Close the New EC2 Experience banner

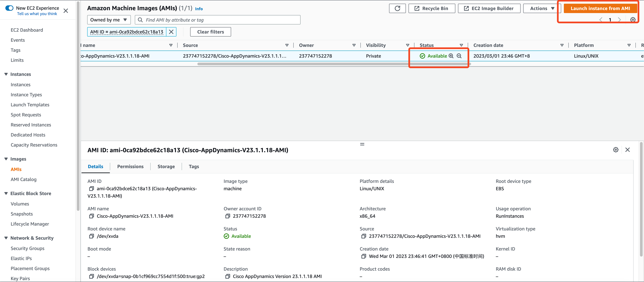click(x=66, y=11)
